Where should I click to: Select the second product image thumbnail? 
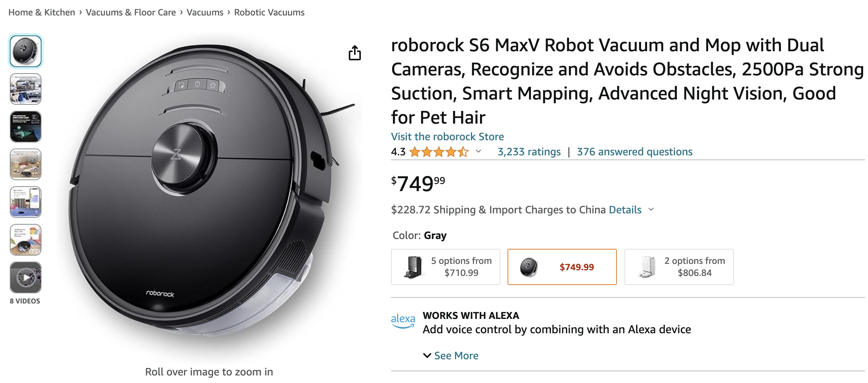pyautogui.click(x=26, y=89)
